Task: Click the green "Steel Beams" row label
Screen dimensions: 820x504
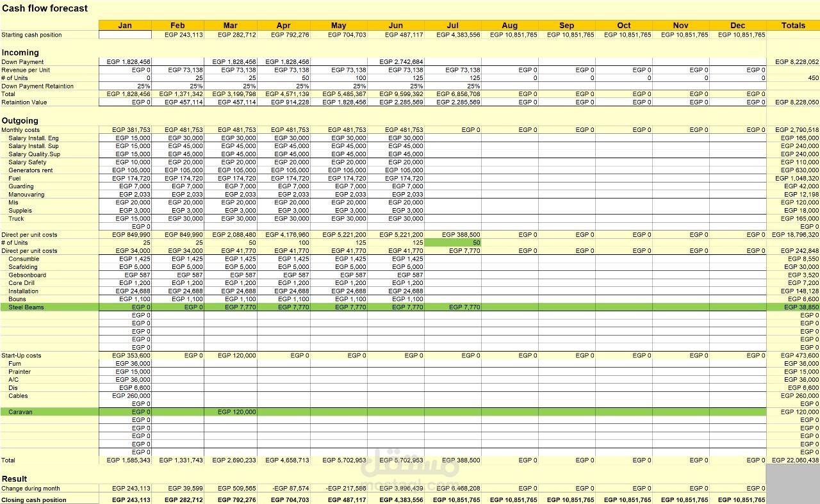Action: (26, 307)
